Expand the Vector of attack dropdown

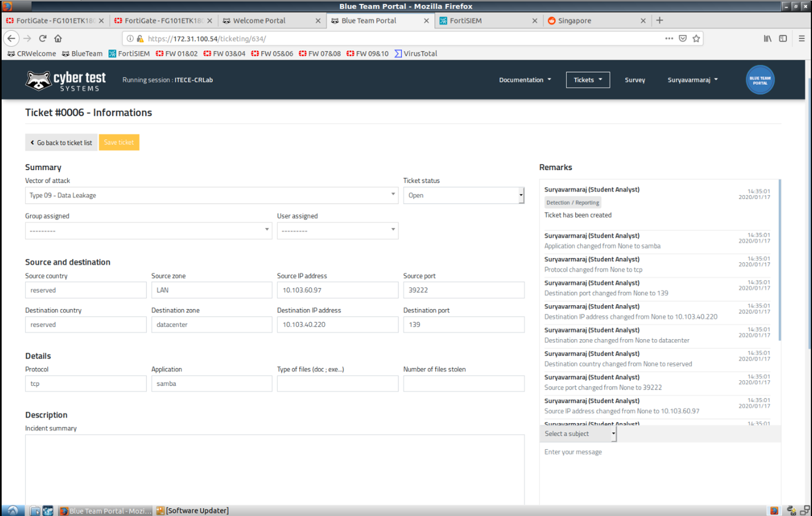tap(211, 195)
